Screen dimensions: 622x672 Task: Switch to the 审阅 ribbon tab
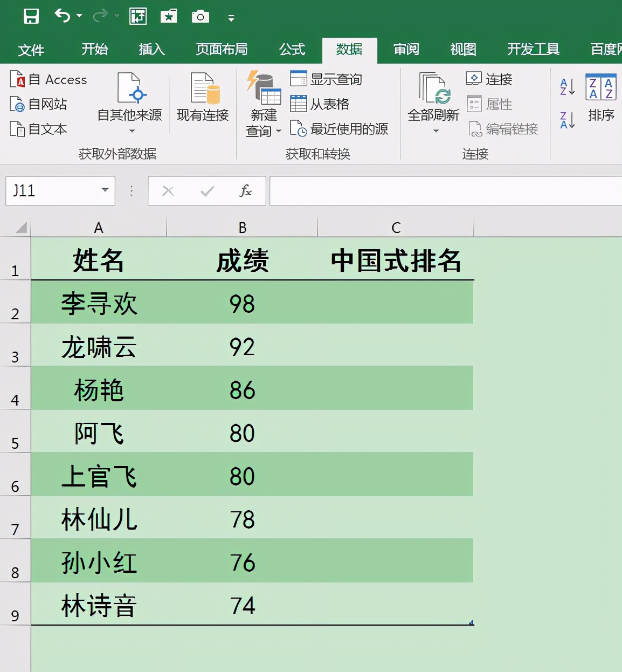[406, 50]
